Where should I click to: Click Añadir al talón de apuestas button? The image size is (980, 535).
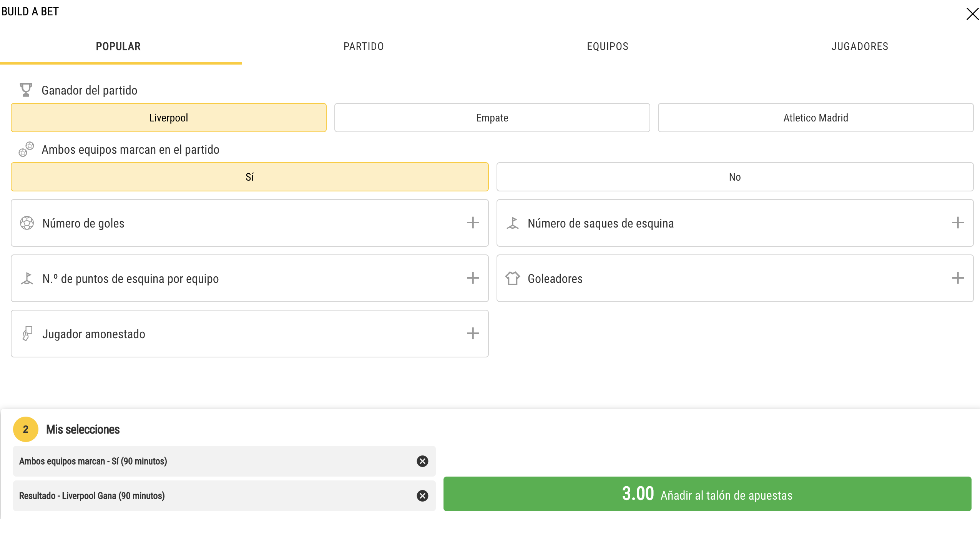(707, 494)
